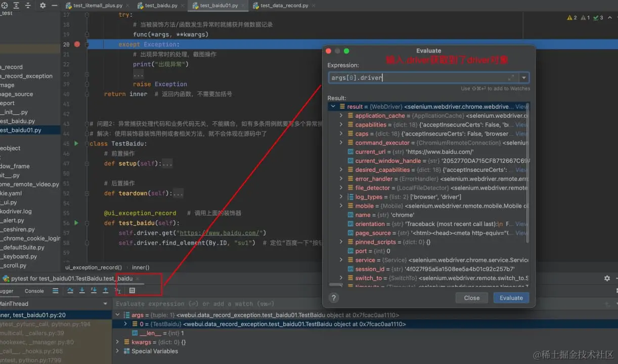Select the inner, test_baidu01.py:20 stack frame

pos(56,315)
